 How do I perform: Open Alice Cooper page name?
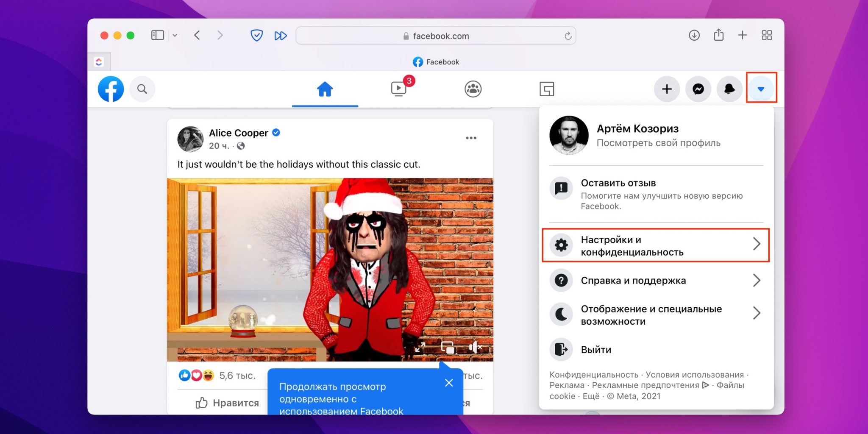point(238,133)
